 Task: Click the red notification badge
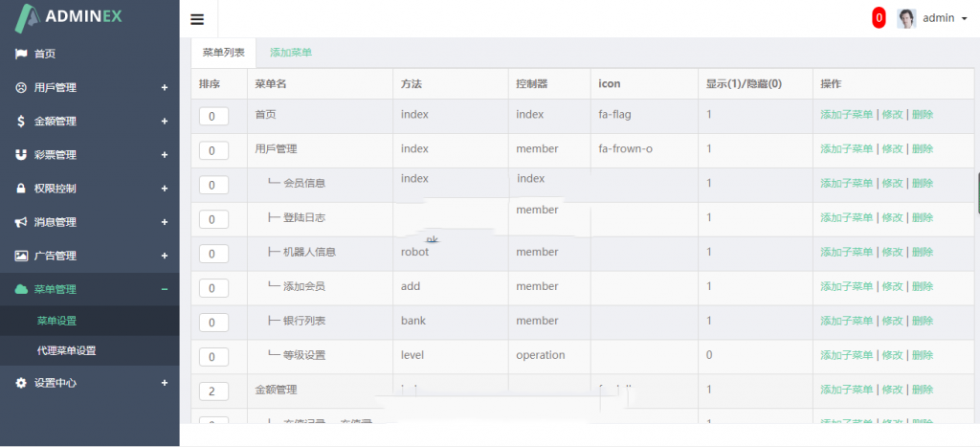click(879, 18)
